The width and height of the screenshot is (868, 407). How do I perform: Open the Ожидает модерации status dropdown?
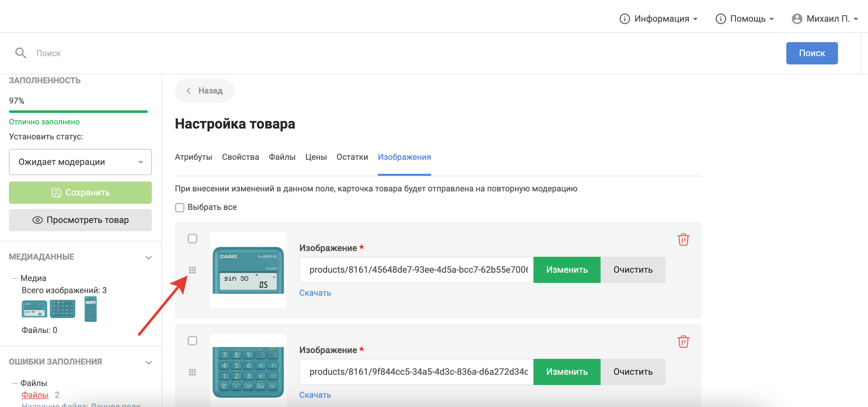pos(80,162)
